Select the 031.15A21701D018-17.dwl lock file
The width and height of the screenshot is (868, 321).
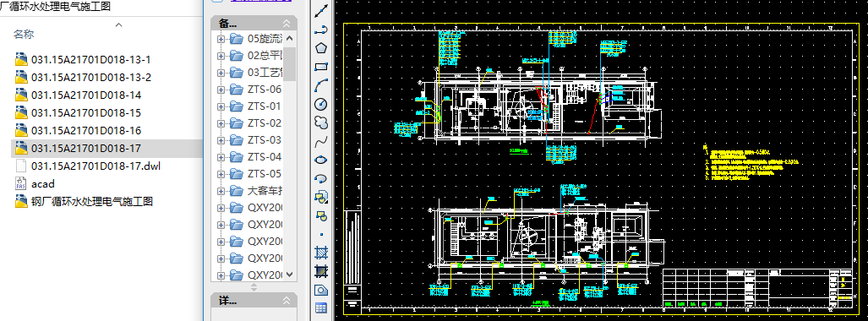point(96,166)
